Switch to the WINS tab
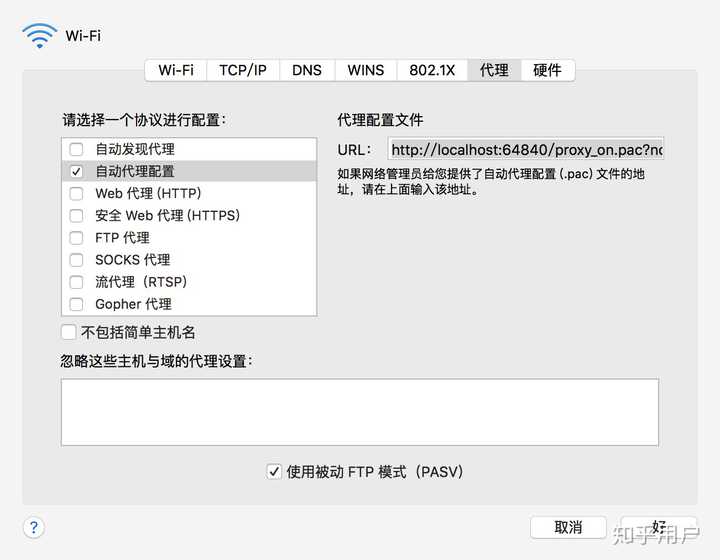The height and width of the screenshot is (560, 720). coord(366,70)
